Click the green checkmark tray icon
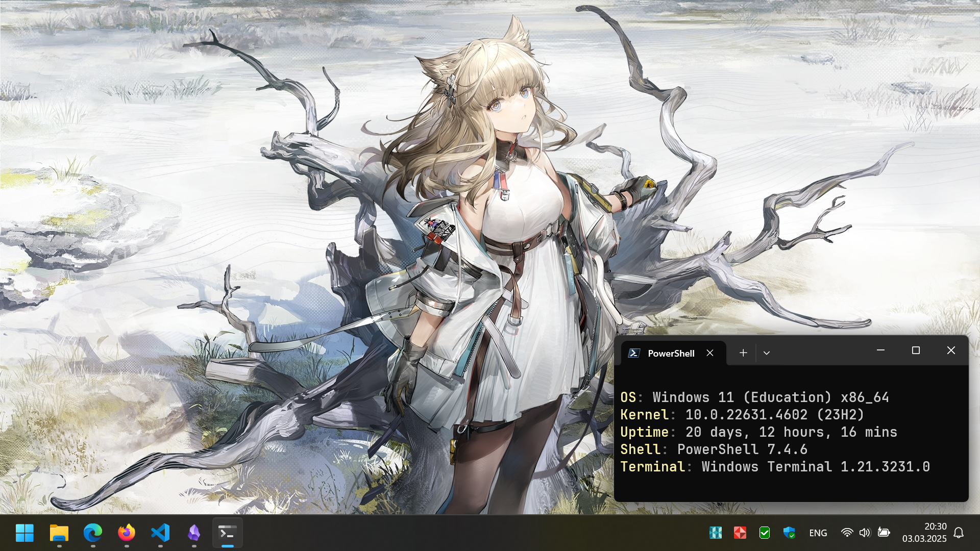Image resolution: width=980 pixels, height=551 pixels. (765, 533)
